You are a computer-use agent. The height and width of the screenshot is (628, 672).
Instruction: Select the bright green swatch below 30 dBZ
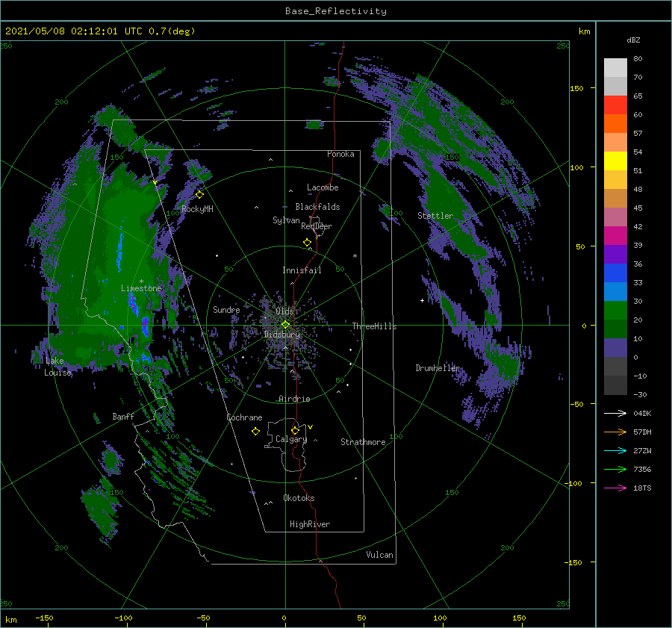[x=615, y=311]
